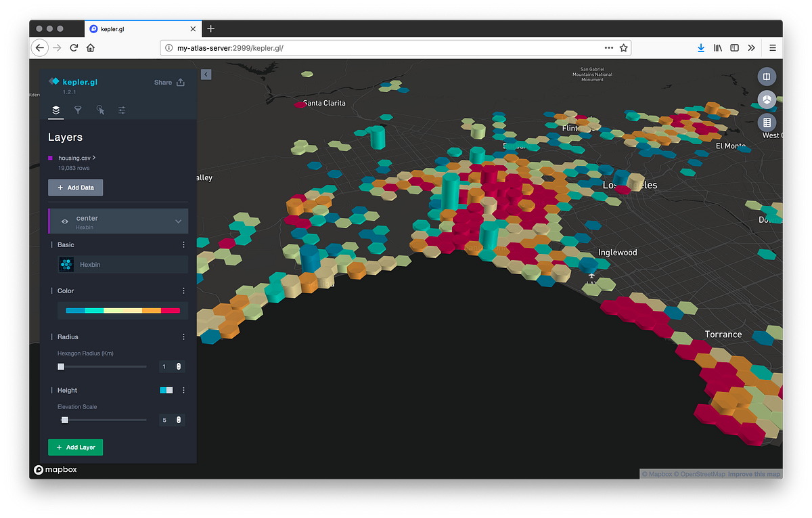Click the Elevation Scale value field
The image size is (812, 518).
164,420
